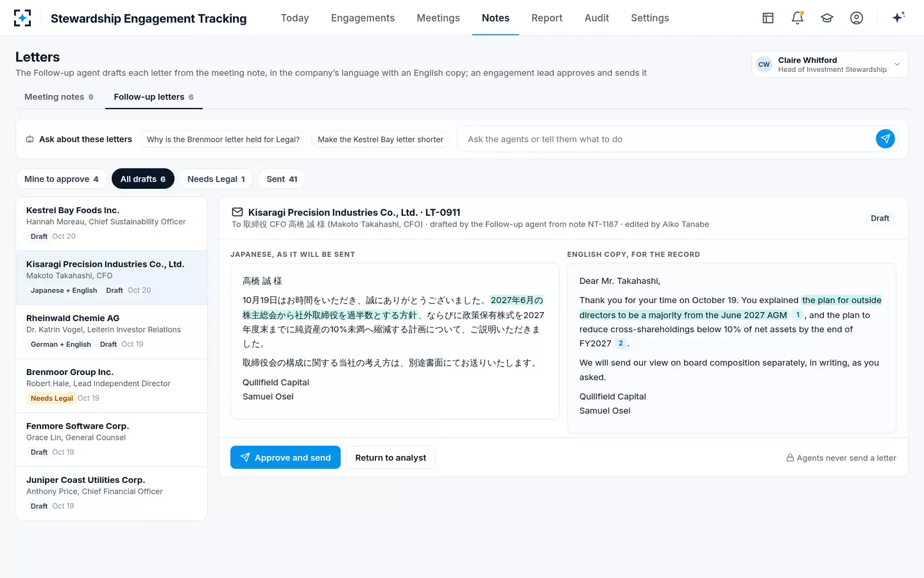
Task: Open the Juniper Coast Utilities Corp. letter
Action: (112, 493)
